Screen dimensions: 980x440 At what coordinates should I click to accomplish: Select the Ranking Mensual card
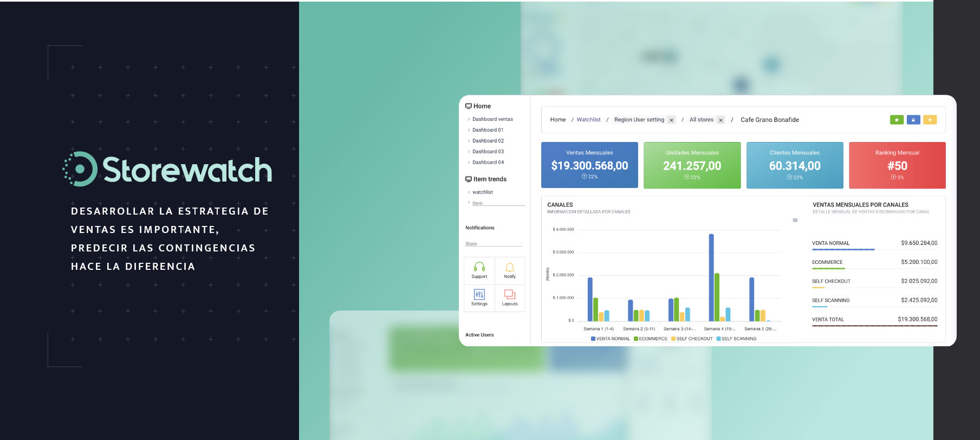(897, 165)
